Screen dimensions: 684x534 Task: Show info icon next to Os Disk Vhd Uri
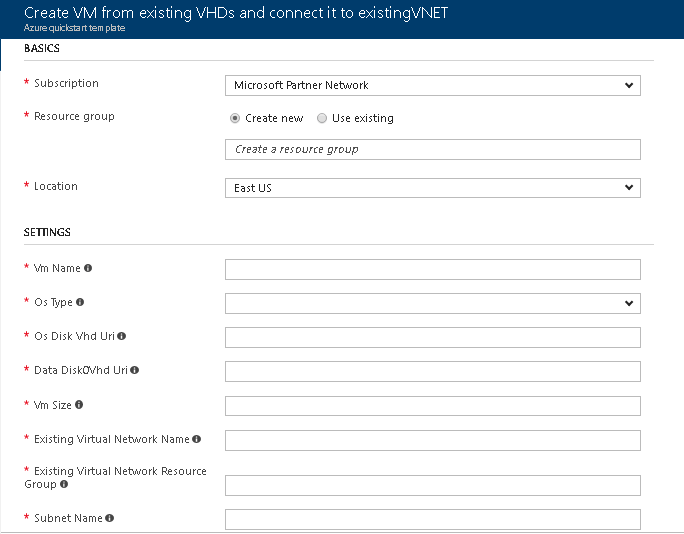click(122, 336)
